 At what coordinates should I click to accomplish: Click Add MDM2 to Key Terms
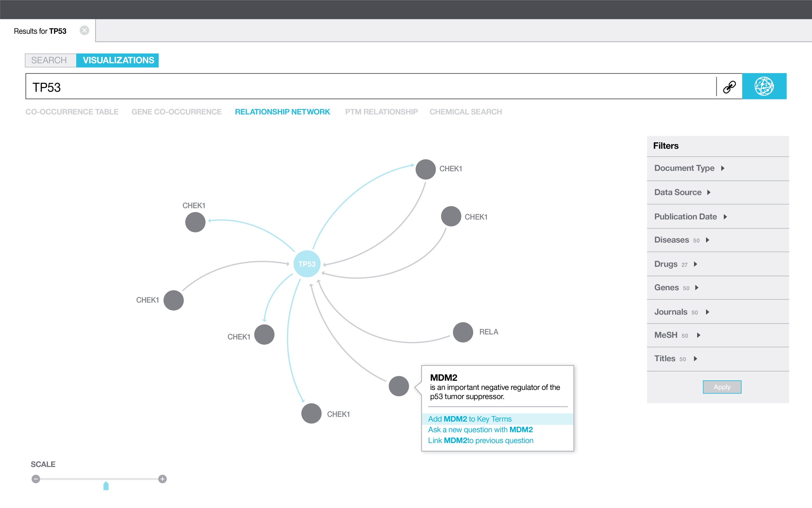click(470, 419)
